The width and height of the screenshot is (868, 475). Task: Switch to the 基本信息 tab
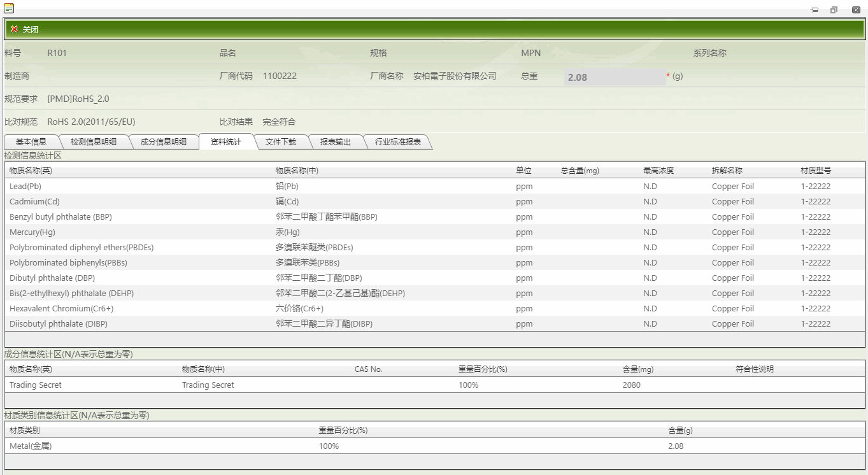pyautogui.click(x=31, y=142)
